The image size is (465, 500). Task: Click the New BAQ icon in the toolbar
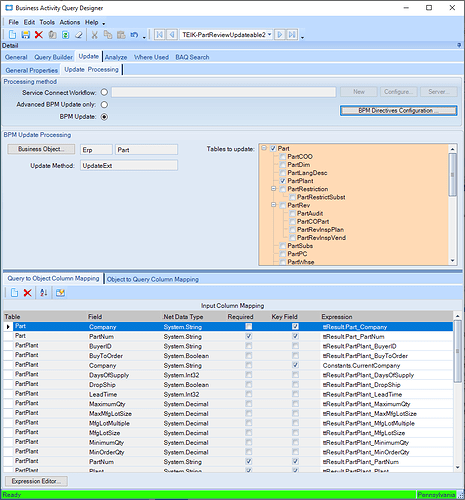(x=12, y=35)
